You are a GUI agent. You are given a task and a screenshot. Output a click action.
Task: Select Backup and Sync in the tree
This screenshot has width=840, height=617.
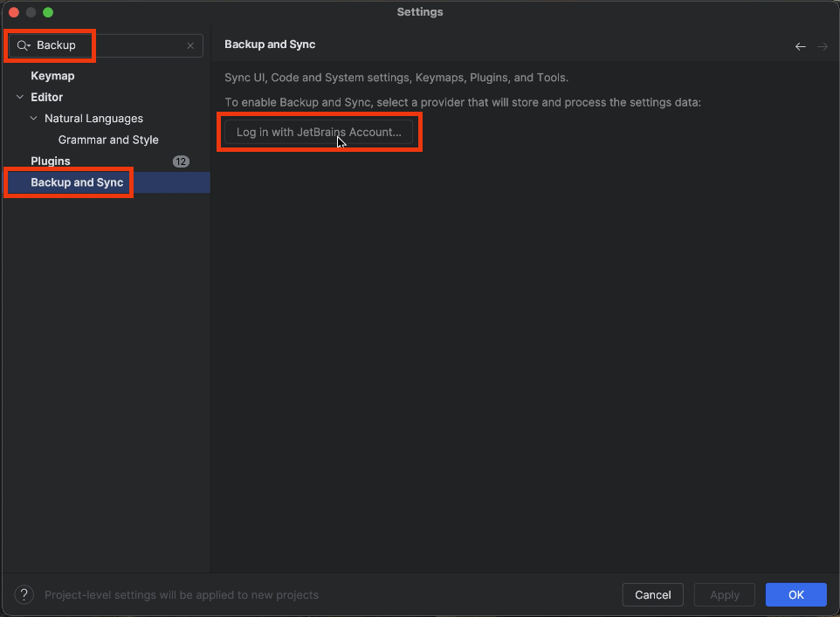[77, 182]
